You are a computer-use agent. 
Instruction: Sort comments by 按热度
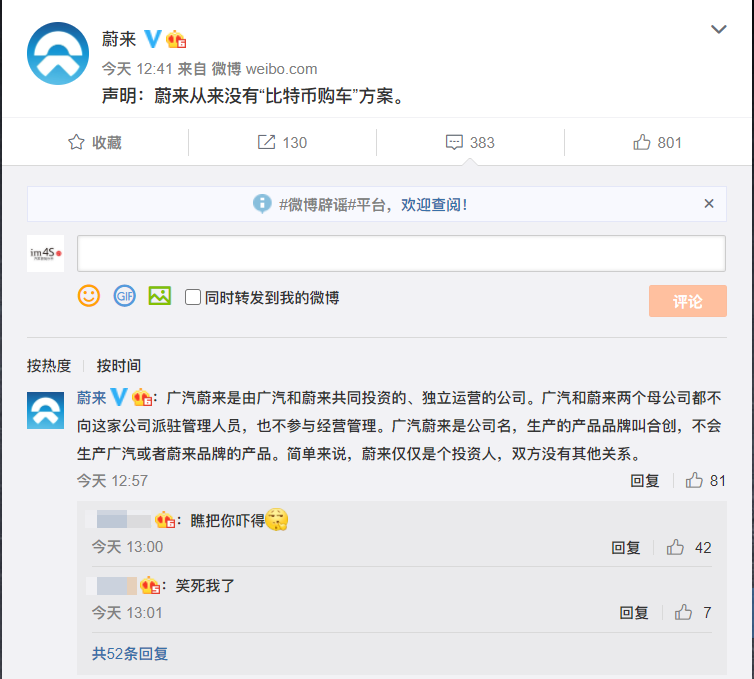pos(49,366)
